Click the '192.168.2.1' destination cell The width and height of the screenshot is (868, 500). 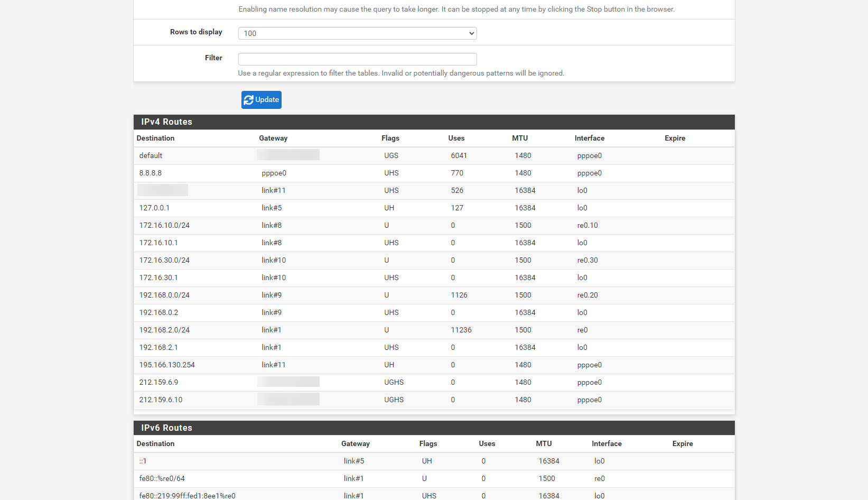158,348
